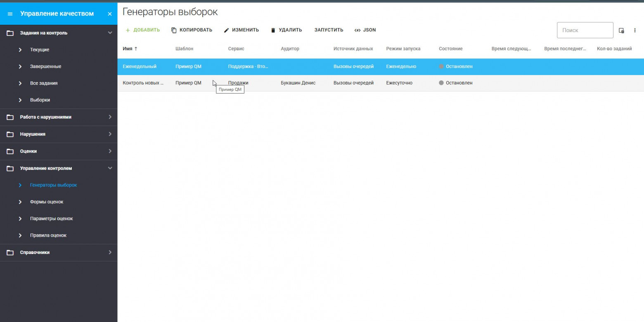644x322 pixels.
Task: Sort by the Состояние column header
Action: click(x=450, y=49)
